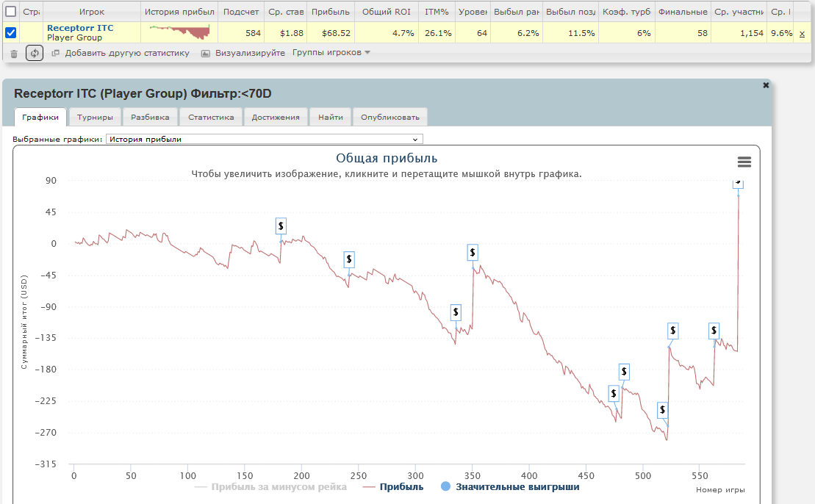
Task: Click Добавить другую статистику
Action: point(127,53)
